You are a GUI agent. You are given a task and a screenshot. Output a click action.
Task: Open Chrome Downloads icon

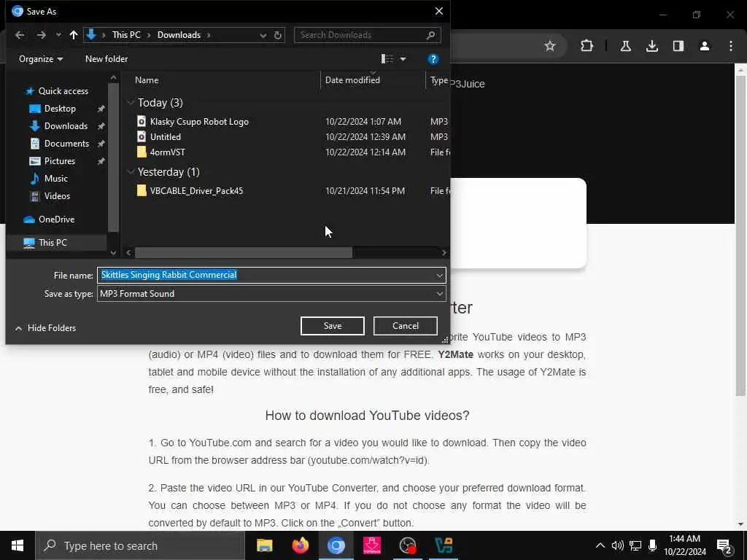[652, 46]
